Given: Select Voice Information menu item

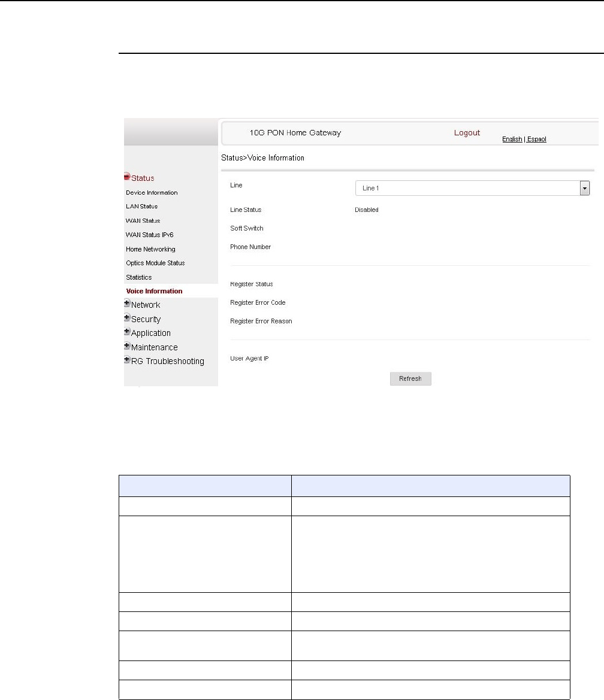Looking at the screenshot, I should [x=154, y=291].
